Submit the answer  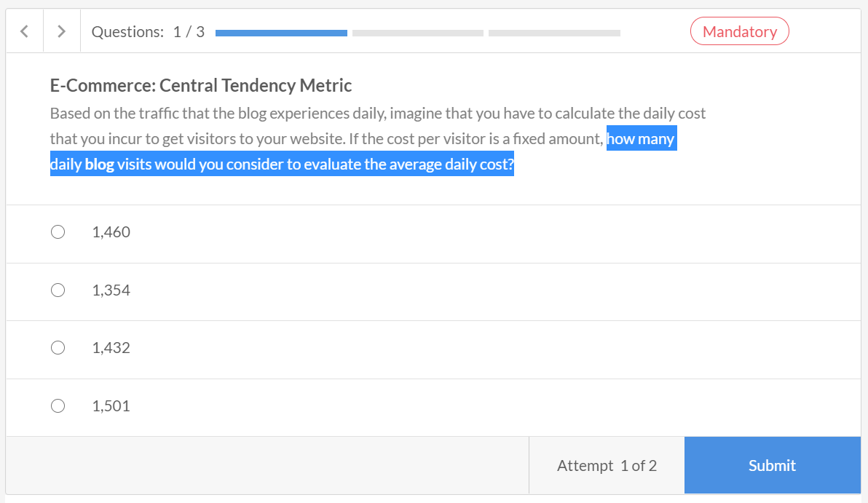[772, 466]
